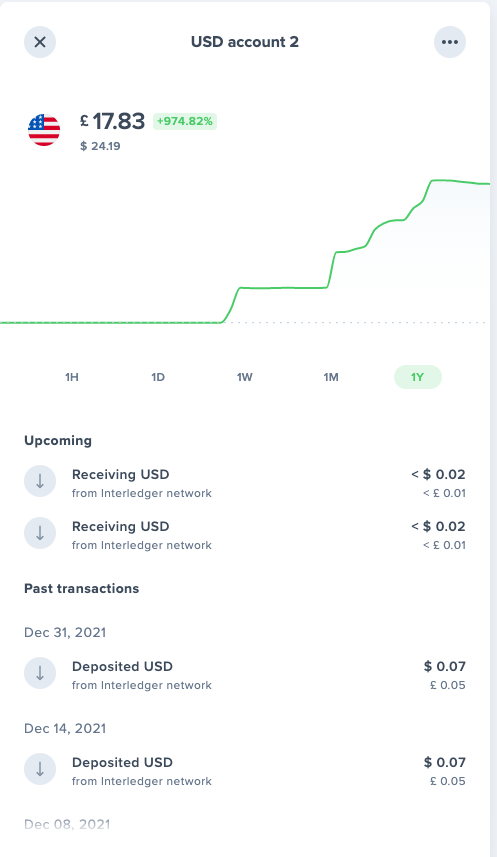The width and height of the screenshot is (497, 857).
Task: Click the £ 17.83 balance amount
Action: coord(113,121)
